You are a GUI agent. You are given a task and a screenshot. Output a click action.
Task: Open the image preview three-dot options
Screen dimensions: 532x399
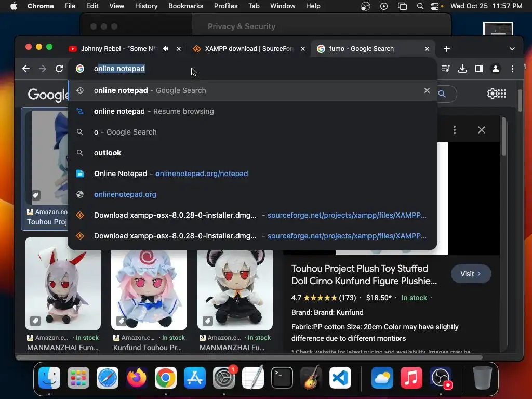tap(454, 130)
